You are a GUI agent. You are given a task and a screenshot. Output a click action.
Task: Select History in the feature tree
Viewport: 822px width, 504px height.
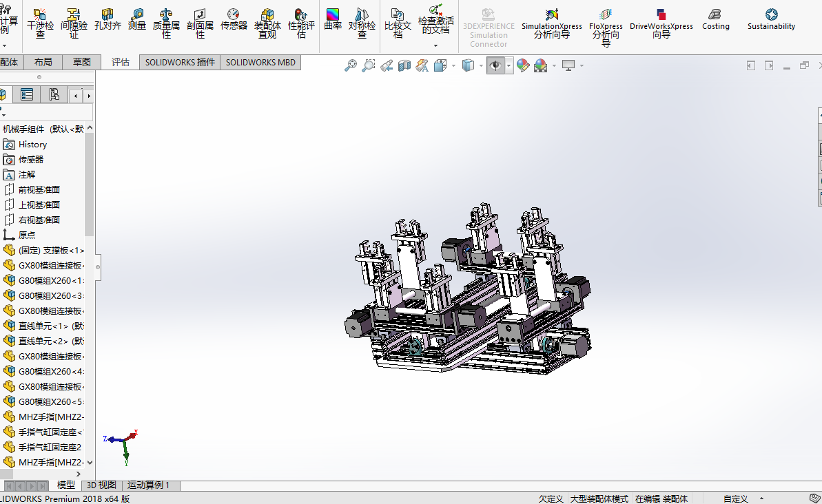click(x=32, y=145)
